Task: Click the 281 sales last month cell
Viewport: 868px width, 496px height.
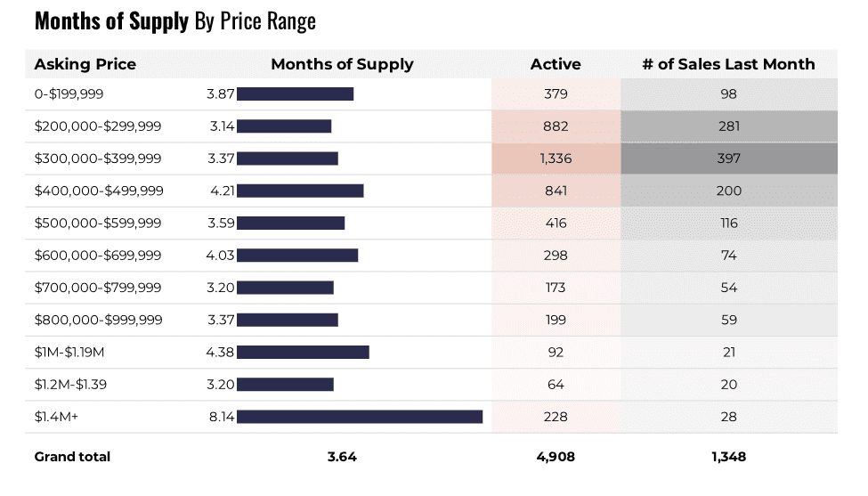Action: [x=729, y=126]
